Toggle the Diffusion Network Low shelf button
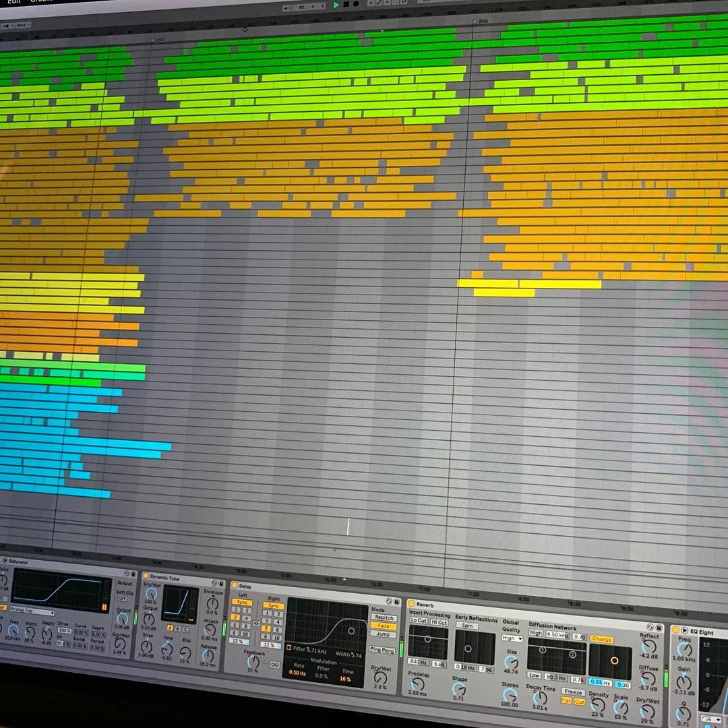The width and height of the screenshot is (728, 728). pos(535,675)
